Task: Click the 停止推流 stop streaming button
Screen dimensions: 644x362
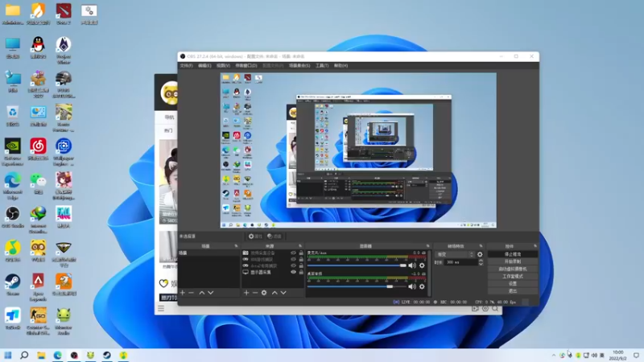Action: (x=513, y=254)
